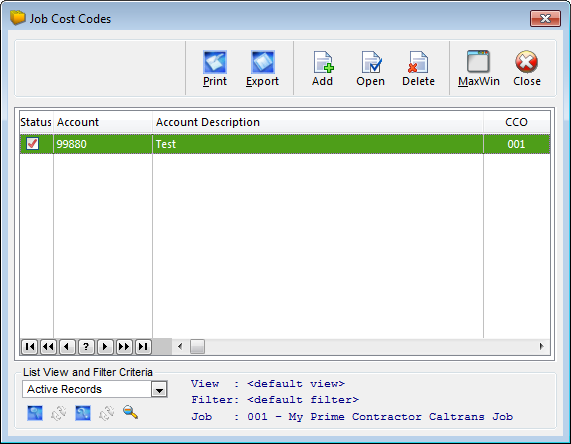Click the horizontal scrollbar thumb
Screen dimensions: 571x444
pos(197,346)
